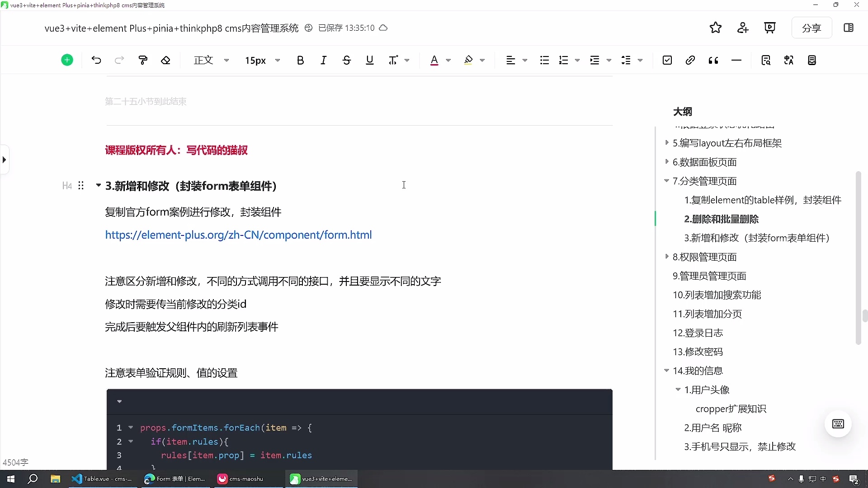Jump to outline entry 12.登录日志

[698, 333]
